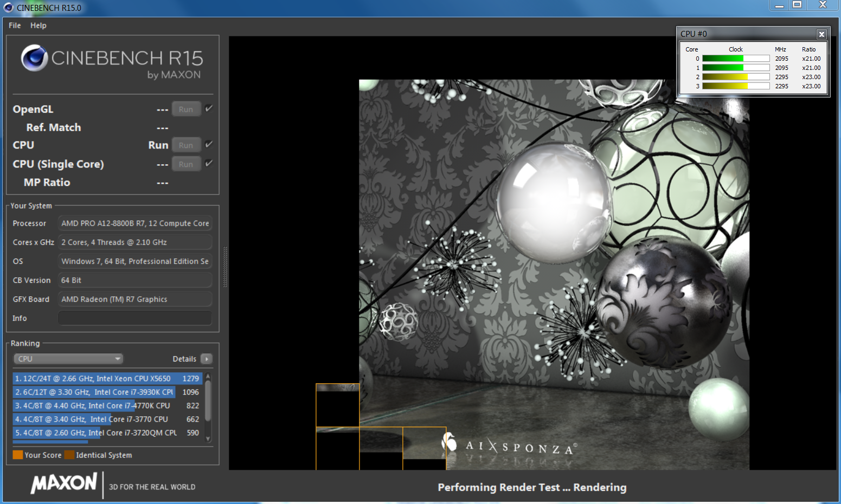Image resolution: width=841 pixels, height=504 pixels.
Task: Minimize the Cinebench window
Action: tap(779, 5)
